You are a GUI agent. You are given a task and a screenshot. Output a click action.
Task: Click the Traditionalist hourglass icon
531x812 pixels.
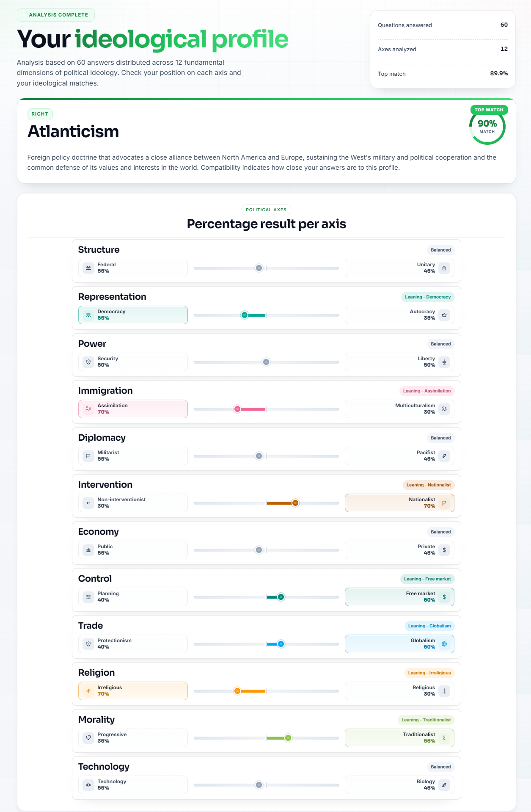pos(444,738)
